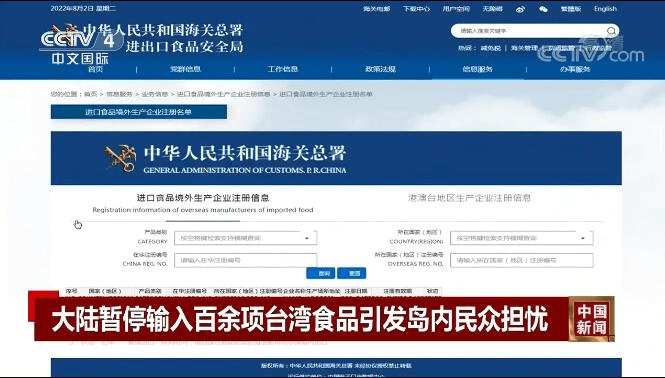665x378 pixels.
Task: Open the Weibo icon in top bar
Action: (x=520, y=9)
